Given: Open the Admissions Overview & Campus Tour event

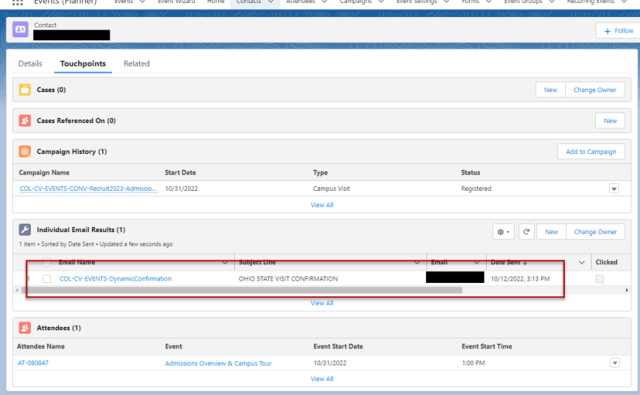Looking at the screenshot, I should pyautogui.click(x=218, y=363).
